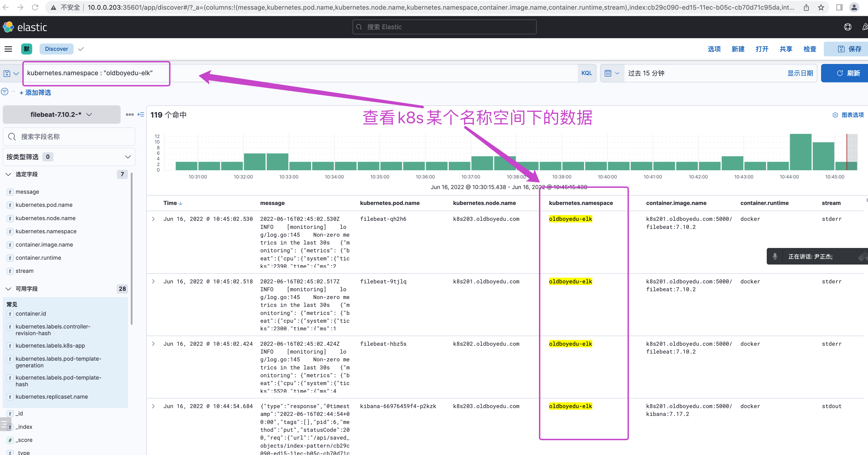Click the 刷新 refresh button
868x455 pixels.
[x=848, y=73]
